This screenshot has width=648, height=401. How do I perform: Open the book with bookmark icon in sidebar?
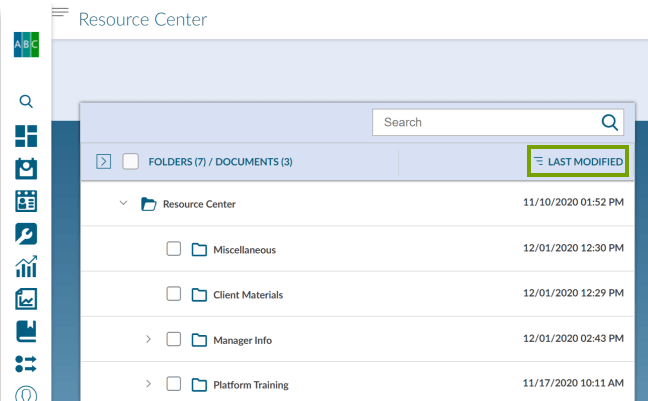coord(26,331)
